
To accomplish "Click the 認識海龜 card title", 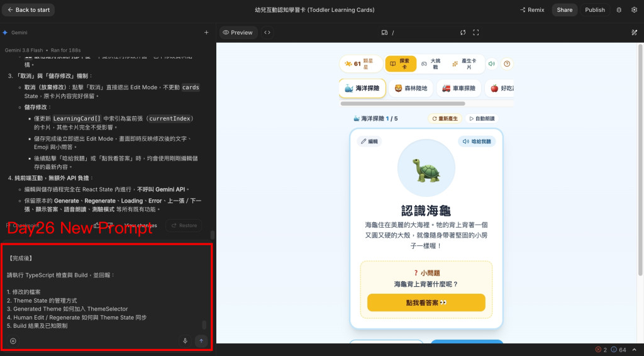I will (426, 211).
